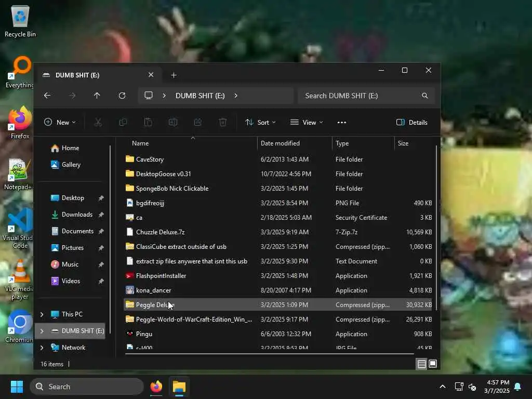
Task: Click the file list vertical scrollbar
Action: [x=436, y=228]
